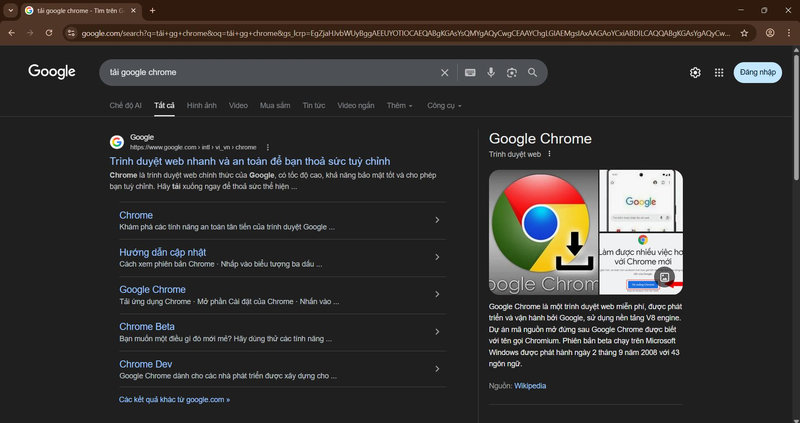The width and height of the screenshot is (800, 423).
Task: Expand the Thêm dropdown
Action: (x=399, y=106)
